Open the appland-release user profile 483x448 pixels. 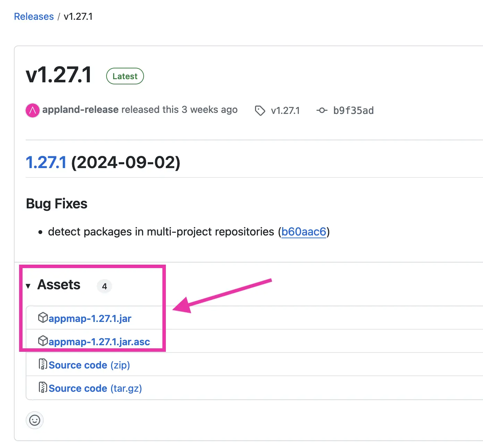80,110
